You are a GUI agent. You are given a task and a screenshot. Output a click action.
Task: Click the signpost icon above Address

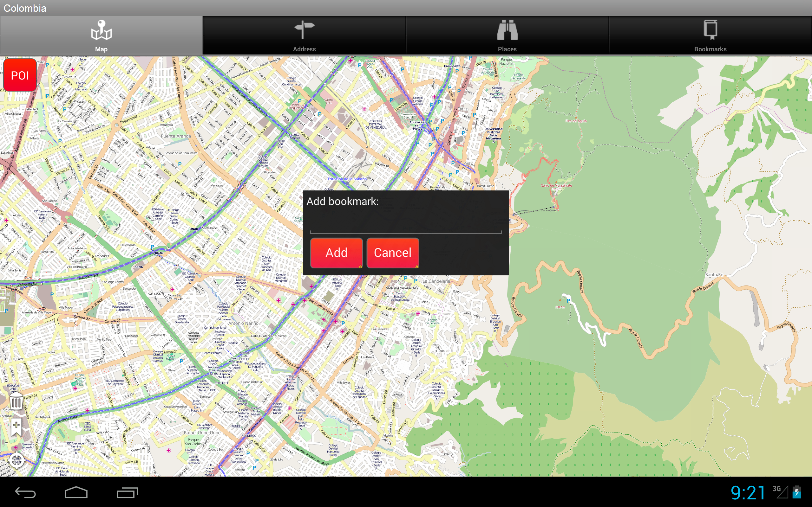[x=305, y=29]
